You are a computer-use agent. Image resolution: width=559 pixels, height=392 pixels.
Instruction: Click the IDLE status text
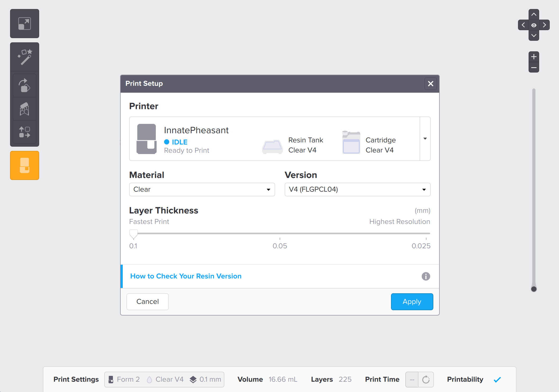tap(180, 142)
